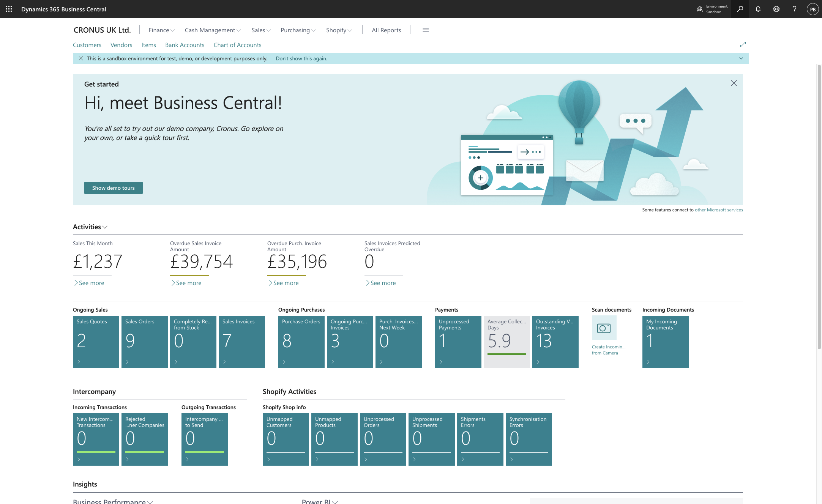Screen dimensions: 822x504
Task: Open the Sales Orders tile
Action: [145, 342]
